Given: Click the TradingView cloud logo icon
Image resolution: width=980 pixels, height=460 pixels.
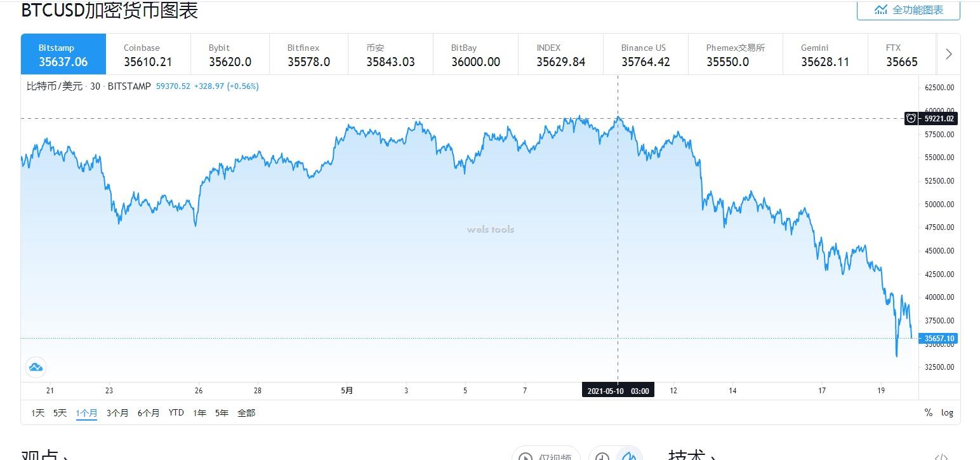Looking at the screenshot, I should [x=36, y=367].
